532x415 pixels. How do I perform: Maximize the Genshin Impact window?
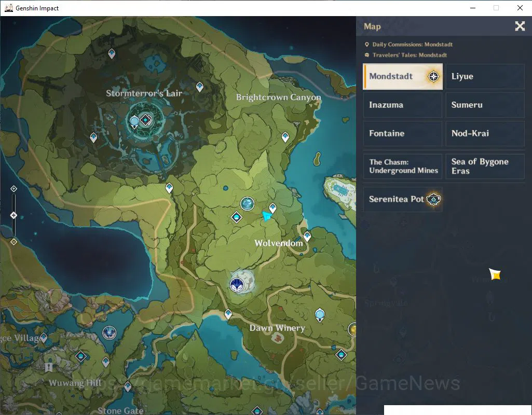click(496, 8)
